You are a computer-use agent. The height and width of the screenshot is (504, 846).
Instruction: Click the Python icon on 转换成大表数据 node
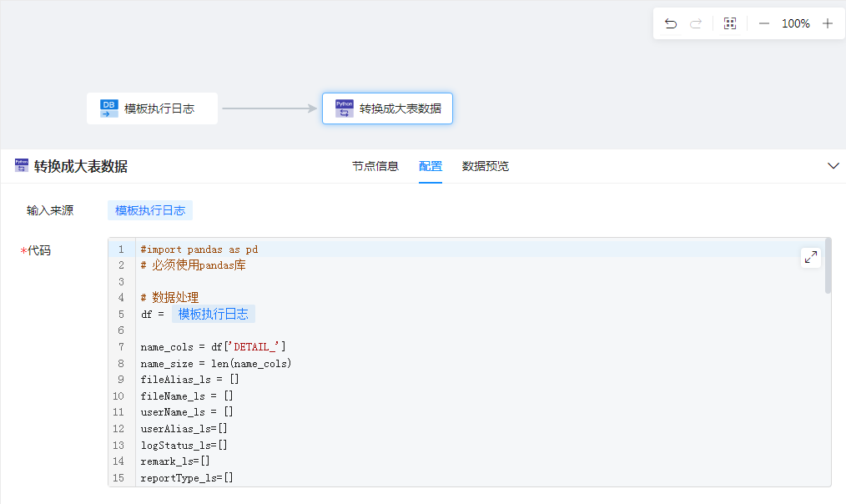[344, 108]
